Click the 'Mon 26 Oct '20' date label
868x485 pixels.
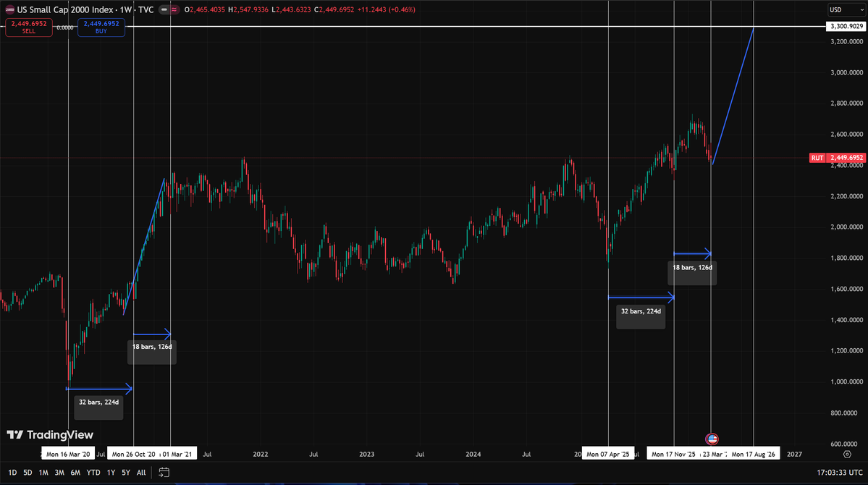click(133, 454)
